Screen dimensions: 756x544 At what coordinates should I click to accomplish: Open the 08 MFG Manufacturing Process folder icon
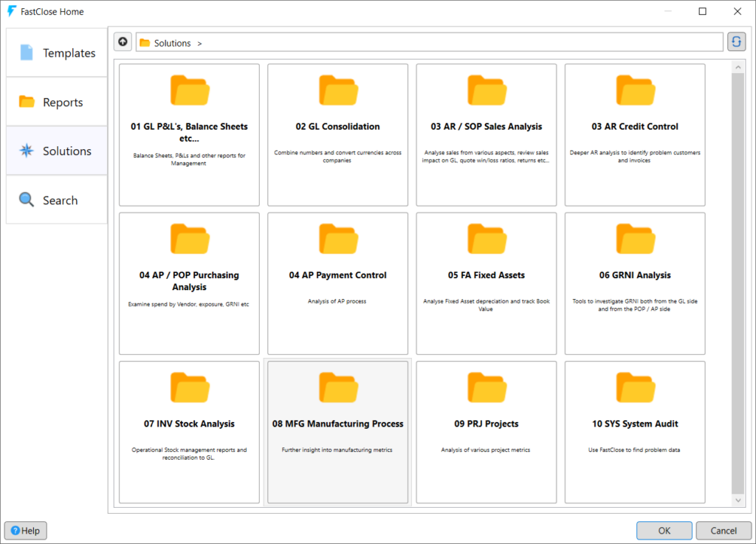[x=338, y=388]
